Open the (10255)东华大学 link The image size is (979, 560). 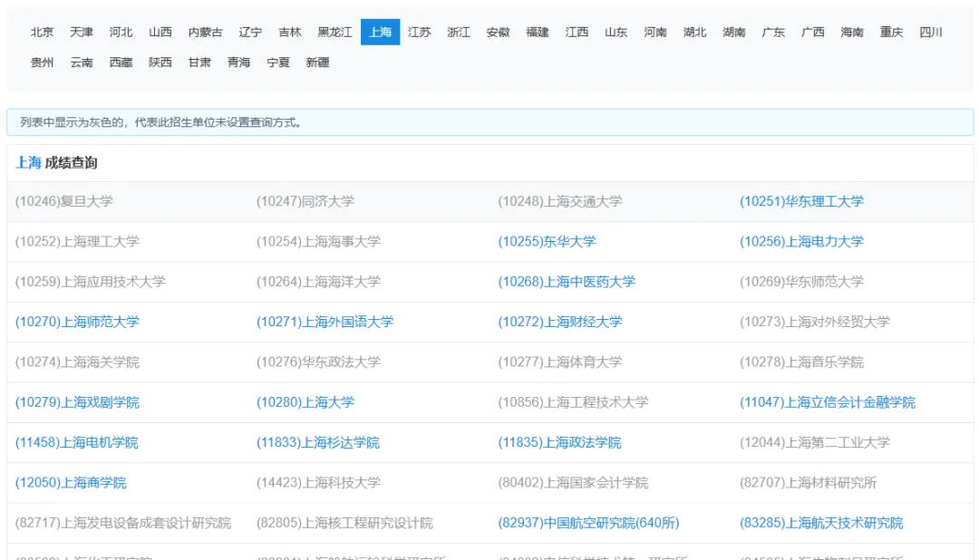[x=547, y=242]
